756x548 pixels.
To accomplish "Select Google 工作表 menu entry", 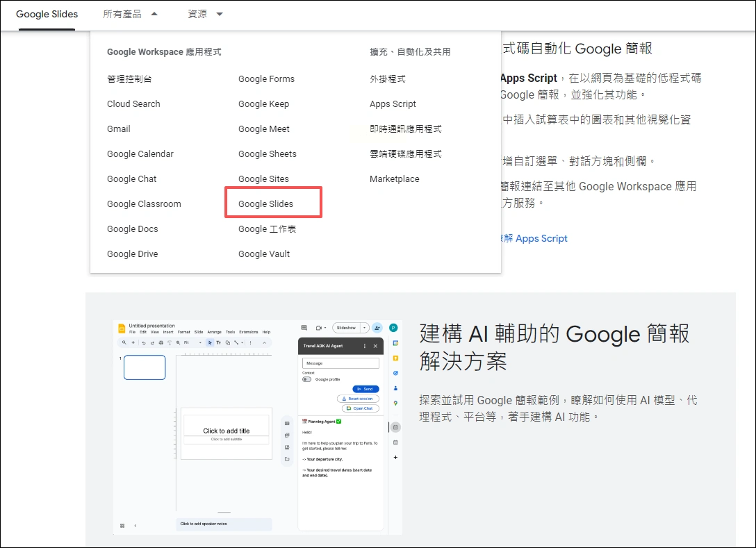I will click(x=267, y=229).
